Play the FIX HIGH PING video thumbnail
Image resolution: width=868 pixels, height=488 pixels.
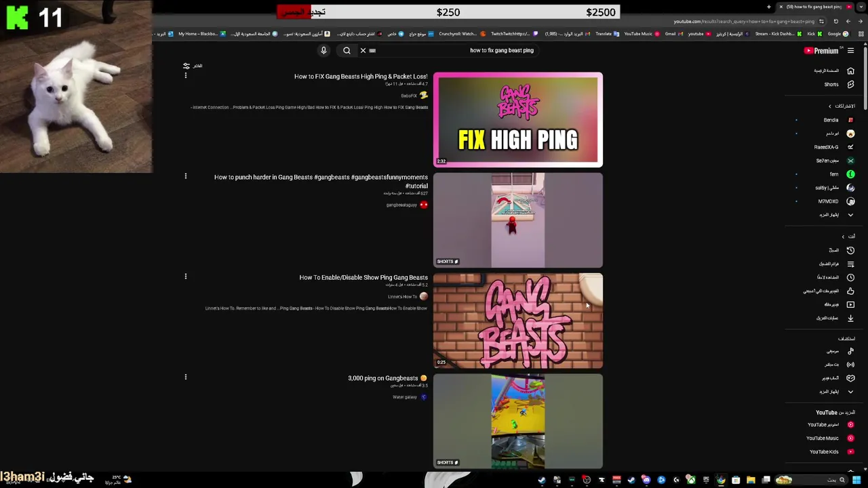(518, 119)
